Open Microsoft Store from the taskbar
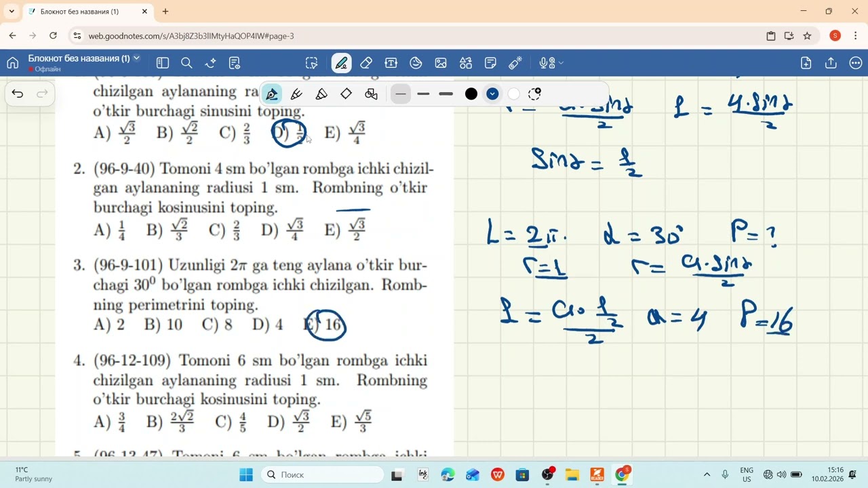 pyautogui.click(x=522, y=474)
